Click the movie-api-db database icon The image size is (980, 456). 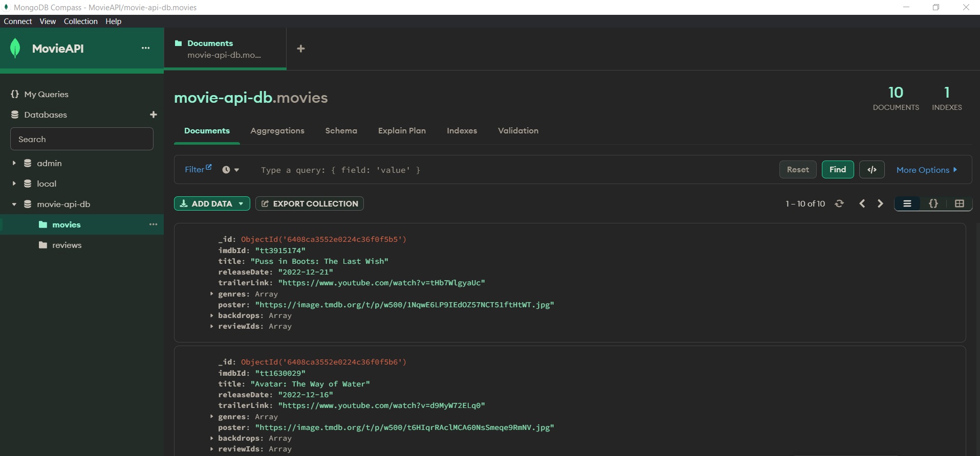click(x=28, y=204)
